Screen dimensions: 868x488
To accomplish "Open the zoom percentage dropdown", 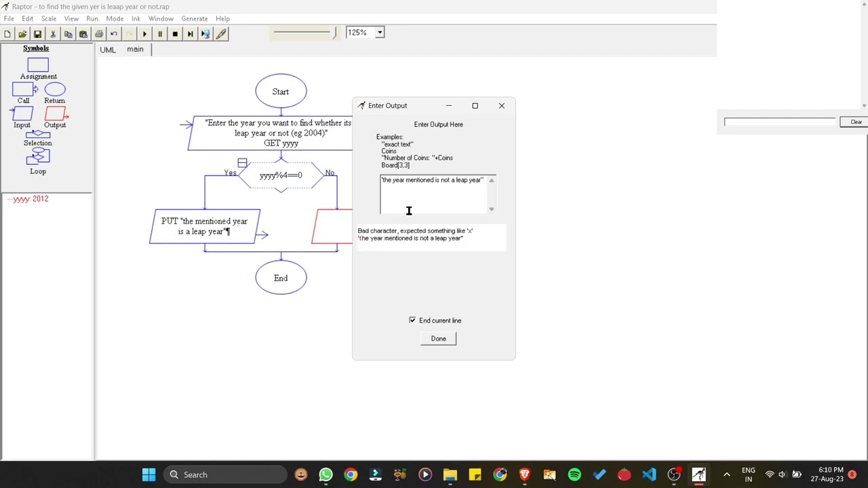I will (x=380, y=33).
